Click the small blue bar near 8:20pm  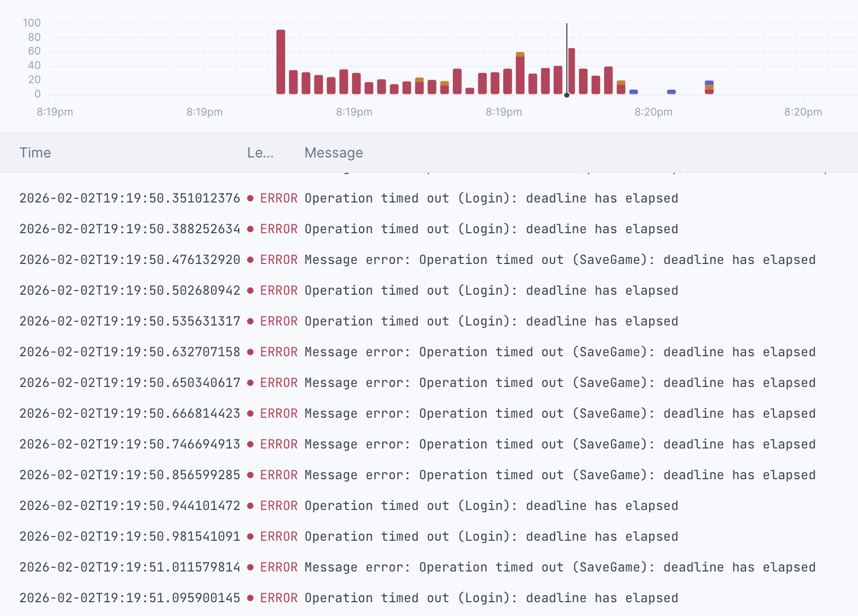click(633, 91)
